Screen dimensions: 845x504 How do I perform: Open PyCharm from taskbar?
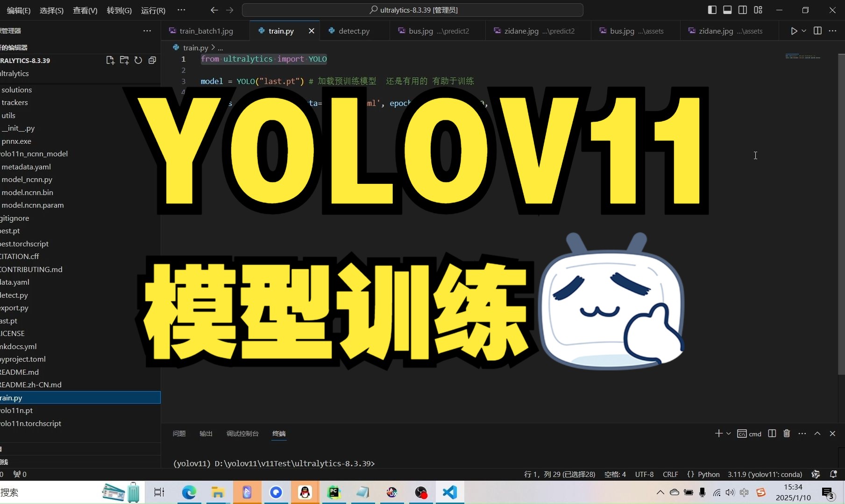(x=334, y=492)
